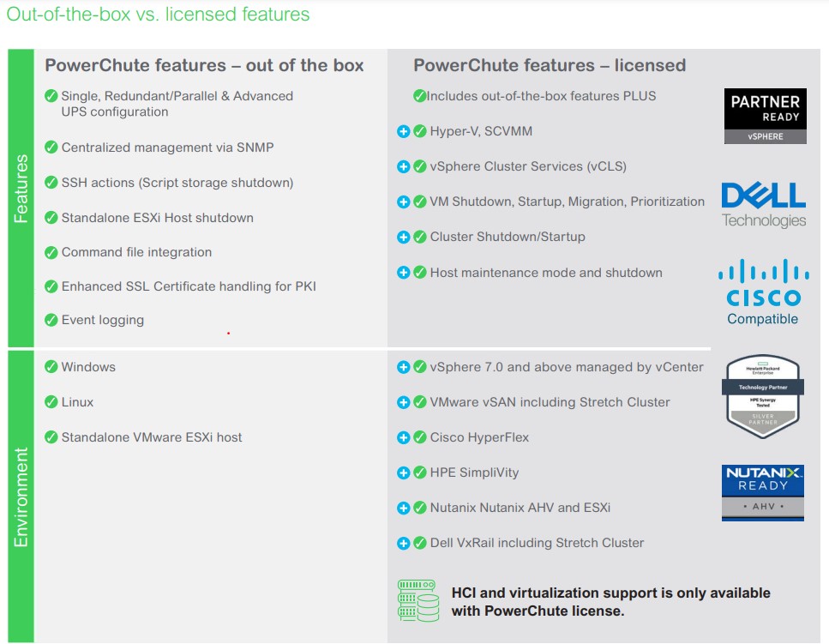Click "Enhanced SSL Certificate handling for PKI" text
The image size is (829, 644).
pos(189,286)
